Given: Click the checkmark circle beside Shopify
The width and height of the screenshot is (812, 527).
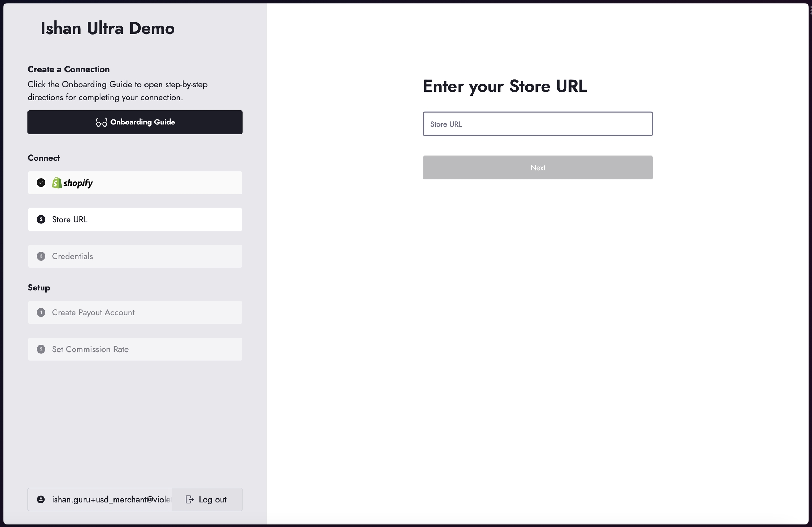Looking at the screenshot, I should coord(41,183).
